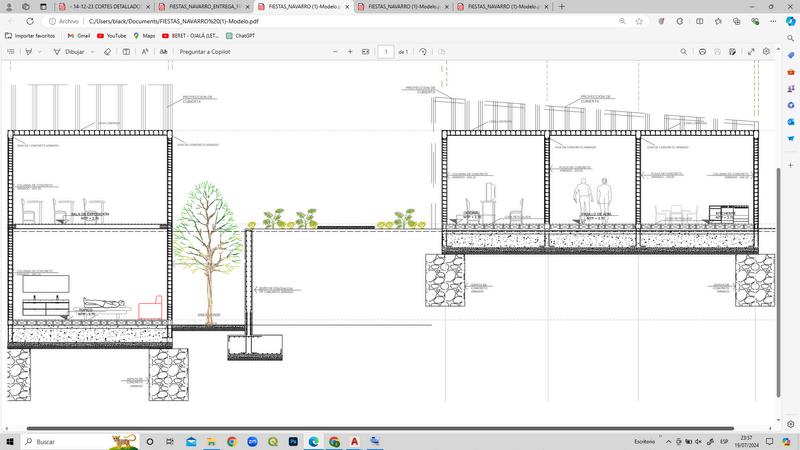Click the plus icon in Edge sidebar
This screenshot has height=450, width=800.
[x=791, y=165]
